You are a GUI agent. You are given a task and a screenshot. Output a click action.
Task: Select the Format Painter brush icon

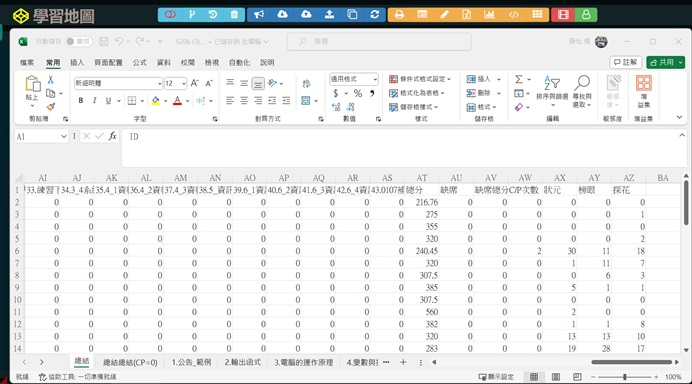51,107
